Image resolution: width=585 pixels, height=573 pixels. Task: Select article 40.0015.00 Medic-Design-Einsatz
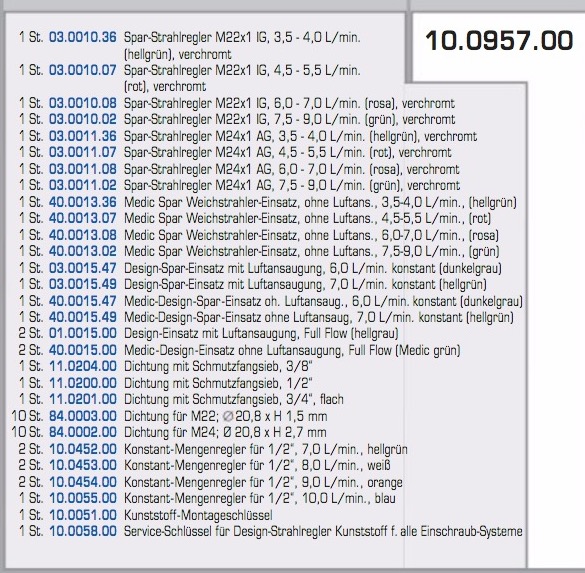82,350
